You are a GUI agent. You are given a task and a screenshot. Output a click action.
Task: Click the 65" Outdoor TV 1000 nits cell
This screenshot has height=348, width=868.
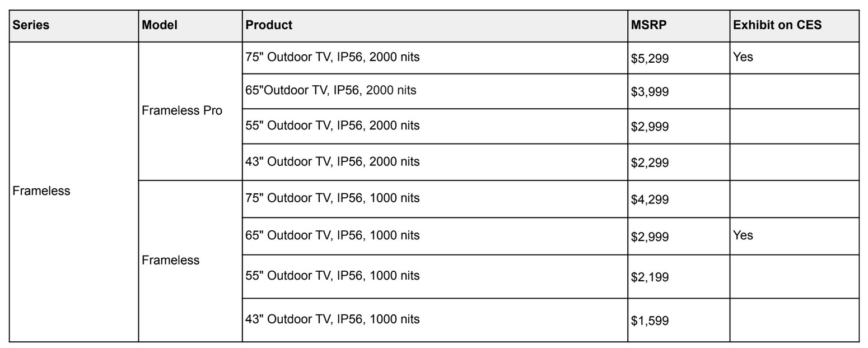[332, 235]
